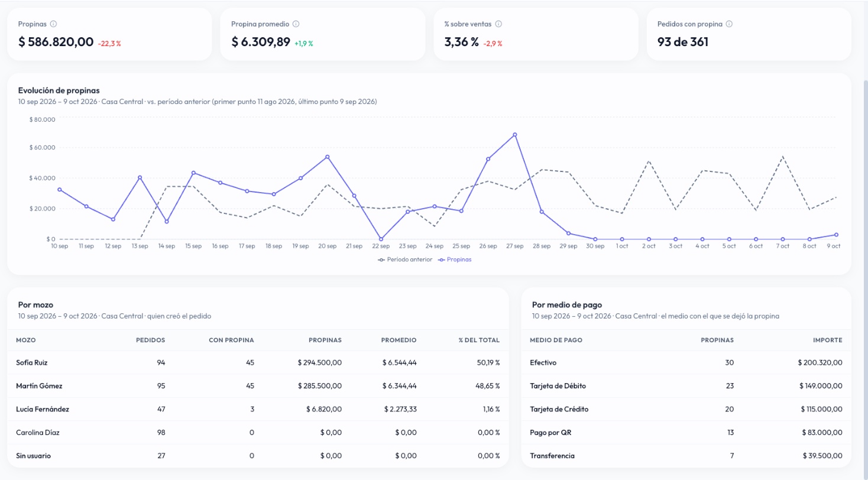Viewport: 868px width, 480px height.
Task: Select the 22 sep zero data point
Action: (381, 239)
